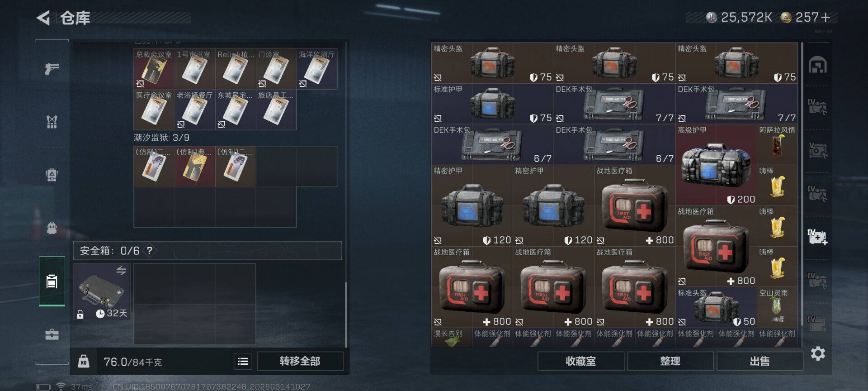Screen dimensions: 868x391
Task: Click the 整理 sort button
Action: tap(670, 361)
